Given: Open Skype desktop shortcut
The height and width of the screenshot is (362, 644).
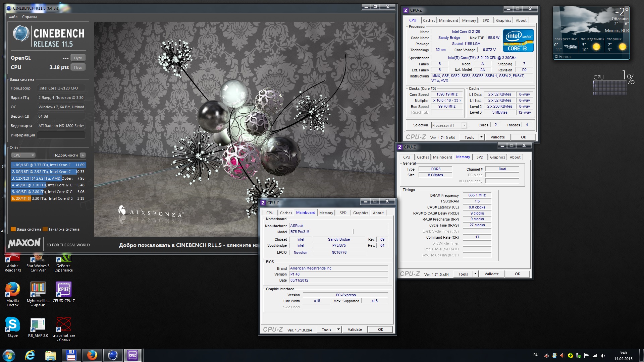Looking at the screenshot, I should tap(13, 327).
